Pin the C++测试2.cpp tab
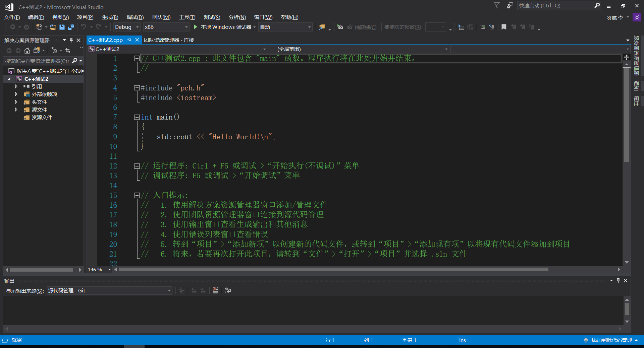 coord(129,40)
